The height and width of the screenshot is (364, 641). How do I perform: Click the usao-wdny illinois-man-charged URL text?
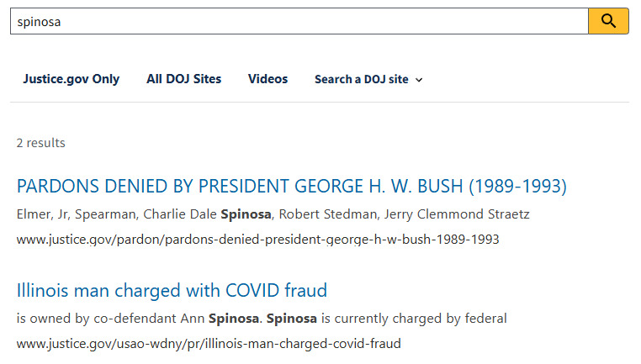(x=209, y=343)
